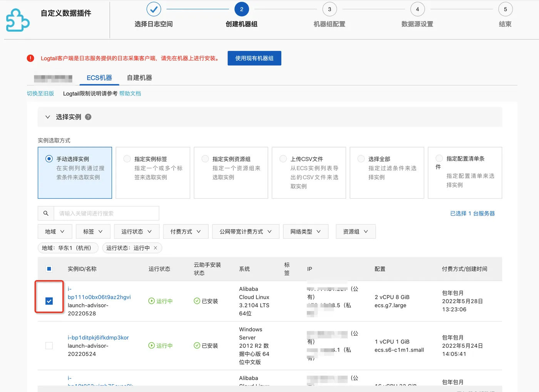Screen dimensions: 539x392
Task: Open instance i-bp1ditpkj6ifkdmp3kor link
Action: [98, 338]
